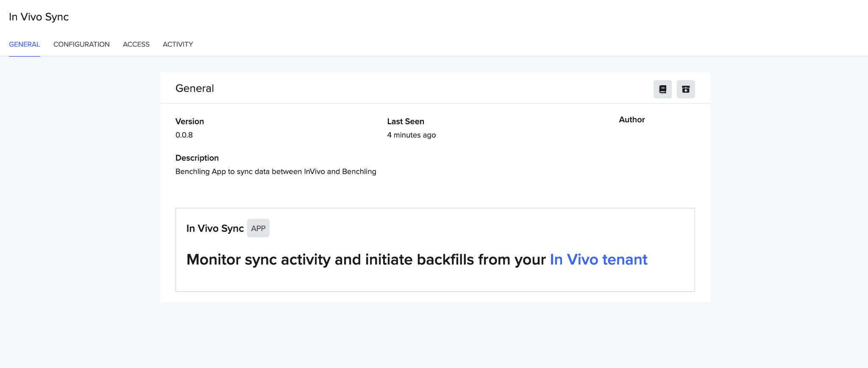Screen dimensions: 868x368
Task: Click the Last Seen label
Action: click(x=405, y=121)
